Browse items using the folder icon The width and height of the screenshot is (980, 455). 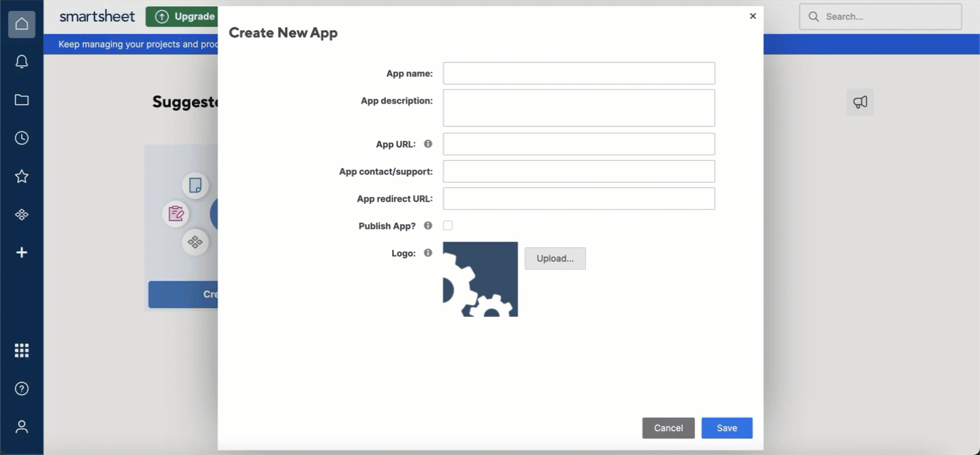[x=22, y=99]
